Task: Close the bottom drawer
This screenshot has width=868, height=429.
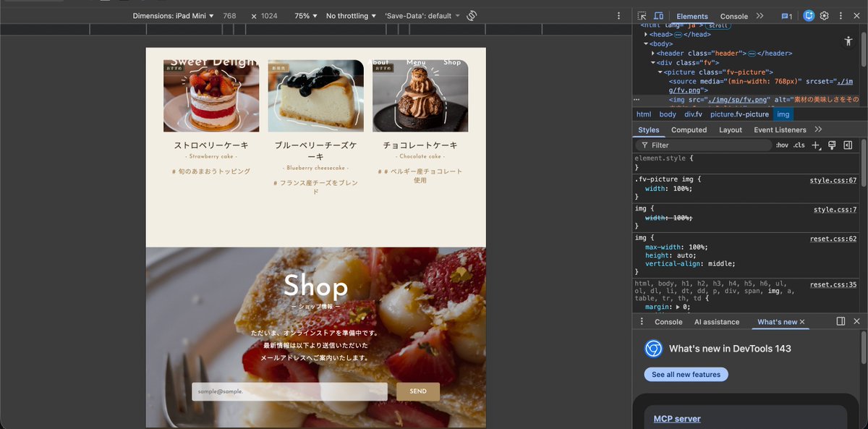Action: click(856, 321)
